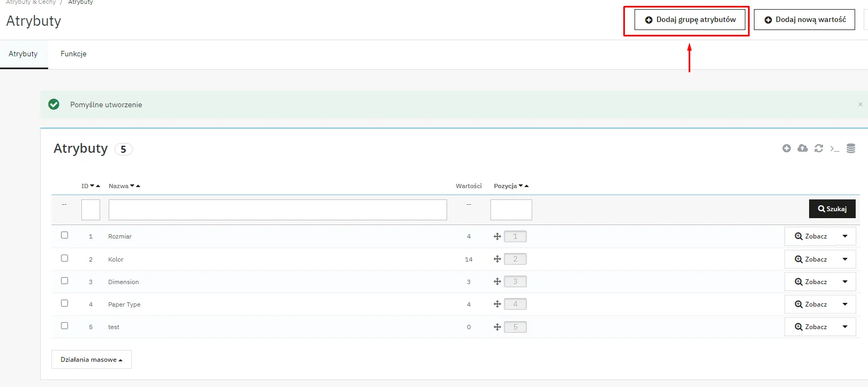This screenshot has width=868, height=387.
Task: Check the Rozmiar row checkbox
Action: click(65, 235)
